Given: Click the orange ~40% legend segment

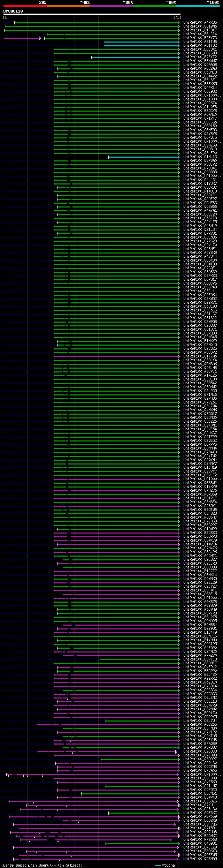Looking at the screenshot, I should pyautogui.click(x=68, y=6).
